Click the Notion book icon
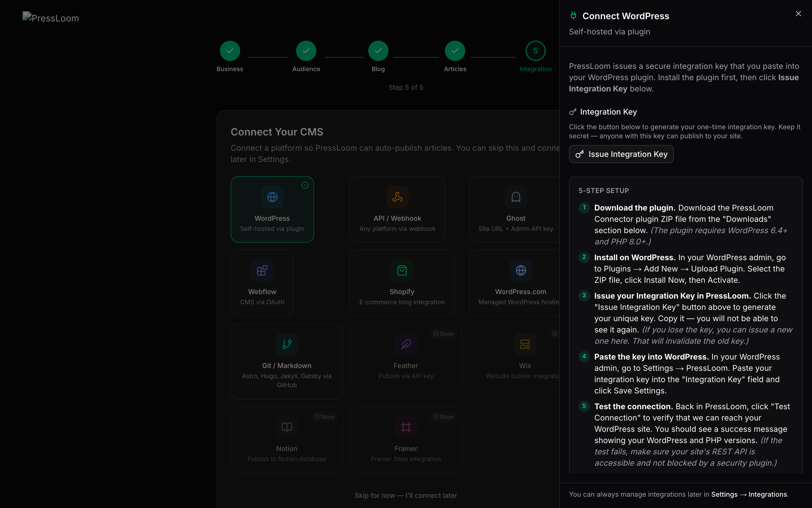 (x=287, y=427)
